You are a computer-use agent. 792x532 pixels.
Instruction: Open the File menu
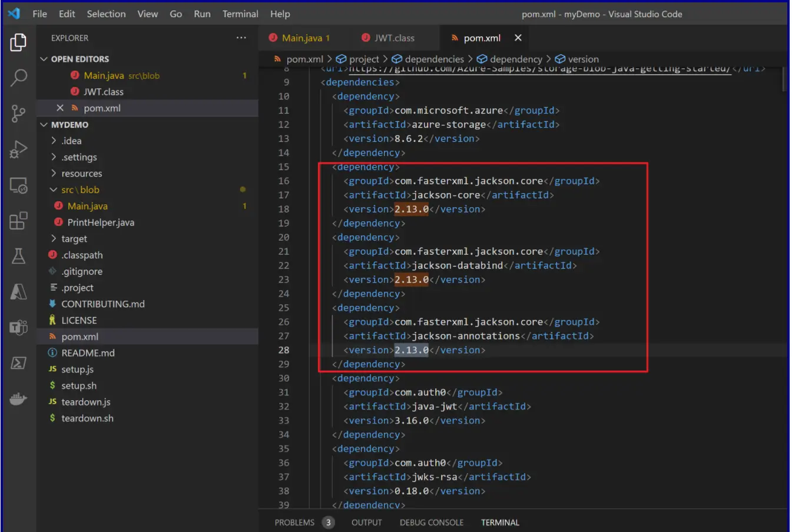(x=39, y=14)
